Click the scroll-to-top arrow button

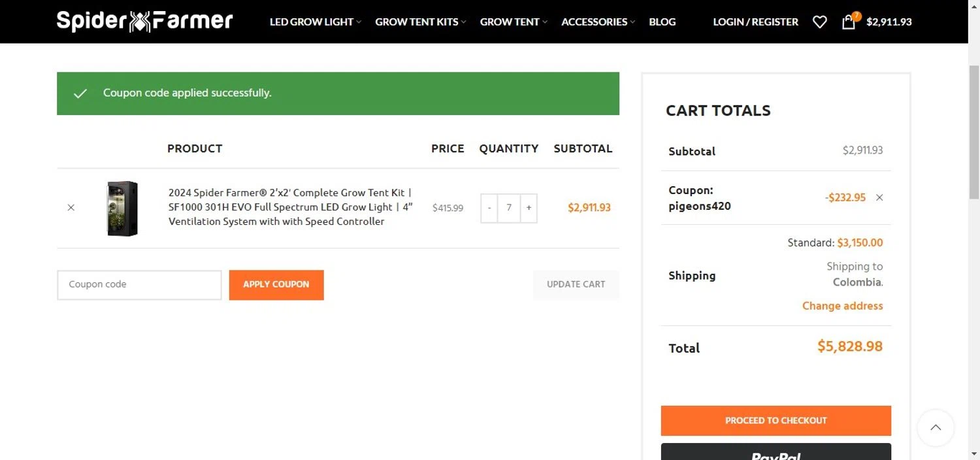pyautogui.click(x=936, y=428)
